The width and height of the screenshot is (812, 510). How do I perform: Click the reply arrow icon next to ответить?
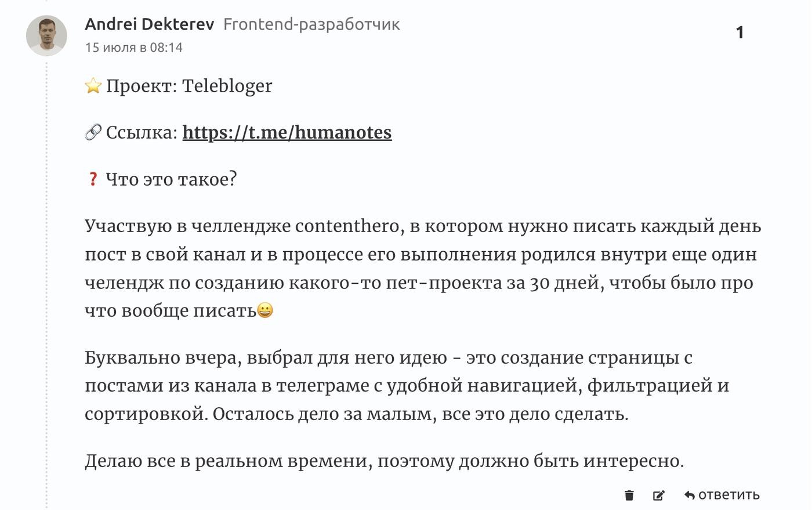(688, 495)
